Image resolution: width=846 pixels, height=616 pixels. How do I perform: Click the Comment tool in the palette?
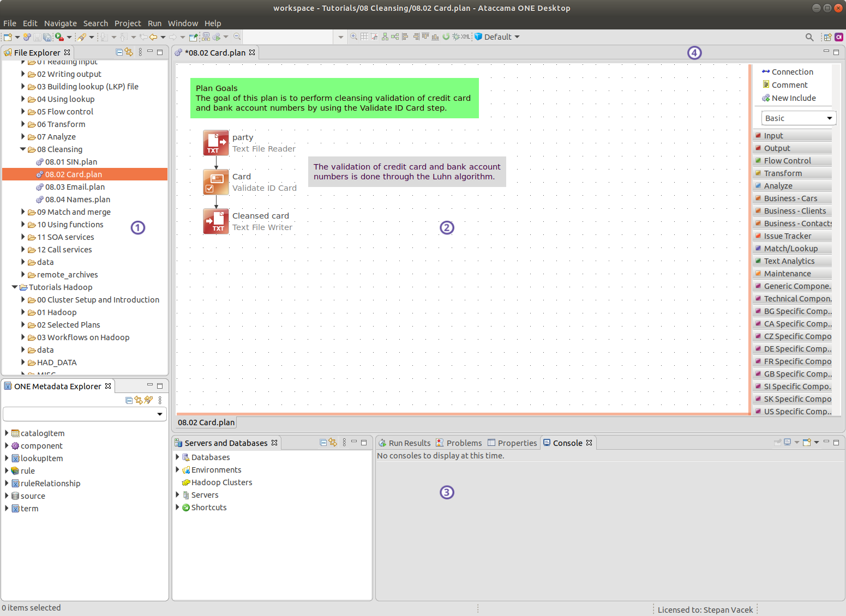click(x=789, y=84)
